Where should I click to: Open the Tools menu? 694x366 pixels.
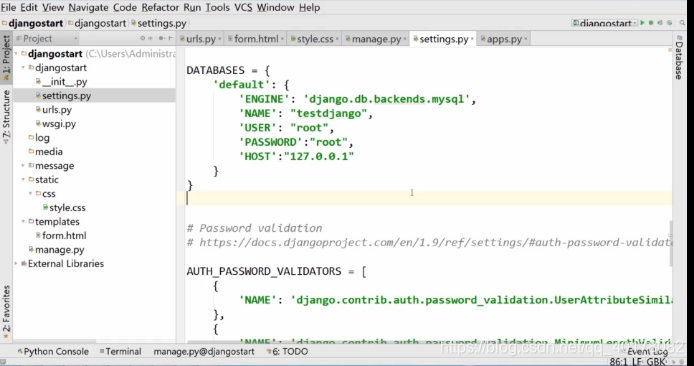coord(217,8)
